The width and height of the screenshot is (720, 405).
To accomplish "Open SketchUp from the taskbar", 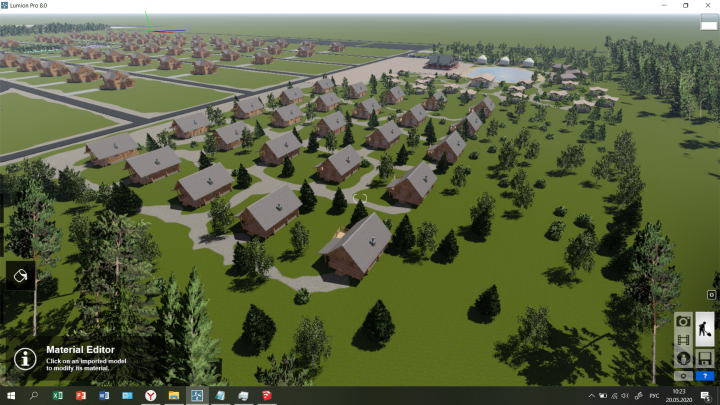I will pos(267,395).
